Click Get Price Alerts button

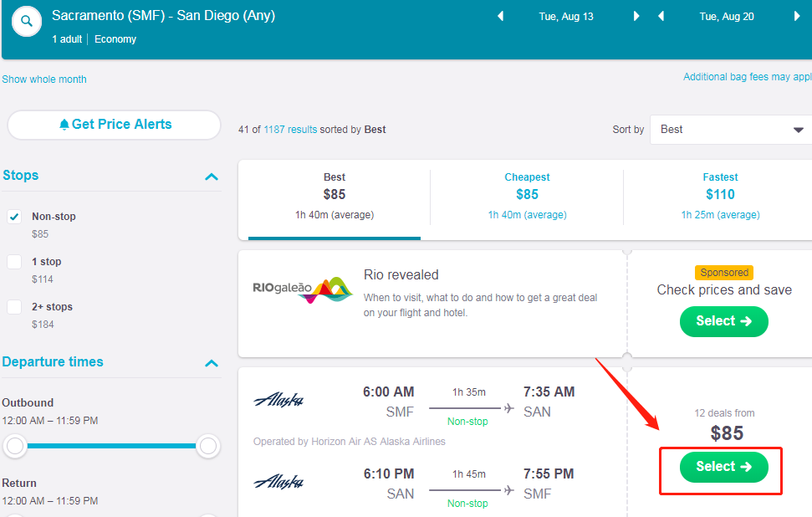(x=115, y=125)
